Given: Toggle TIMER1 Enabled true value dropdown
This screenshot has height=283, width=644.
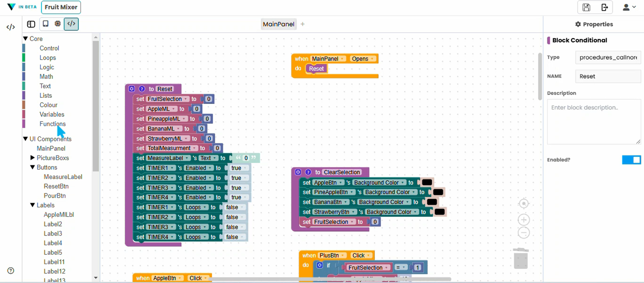Looking at the screenshot, I should tap(239, 168).
